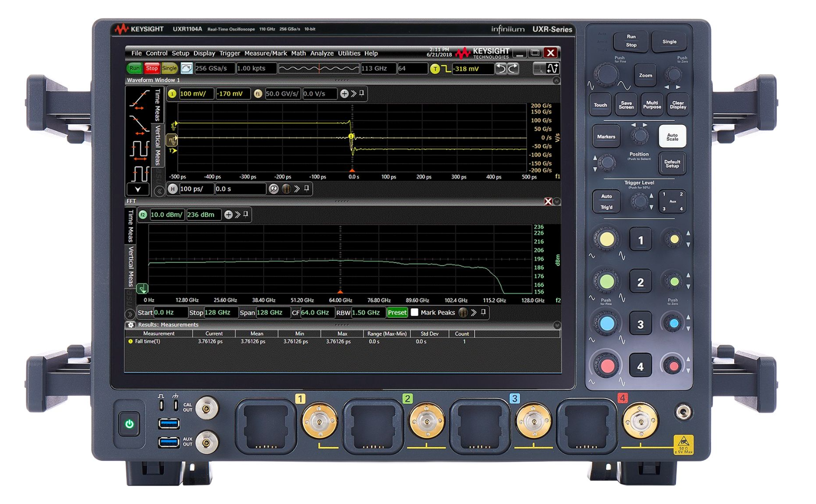Image resolution: width=816 pixels, height=504 pixels.
Task: Click the f2 function badge in FFT panel
Action: (143, 214)
